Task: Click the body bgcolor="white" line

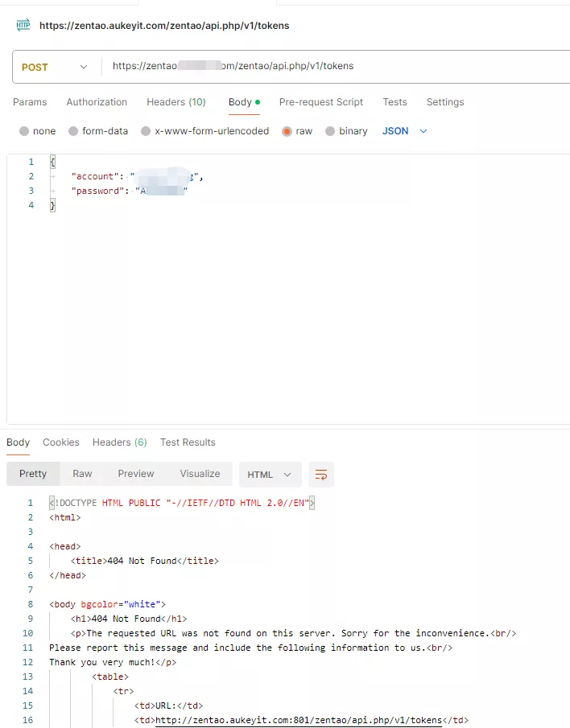Action: coord(107,604)
